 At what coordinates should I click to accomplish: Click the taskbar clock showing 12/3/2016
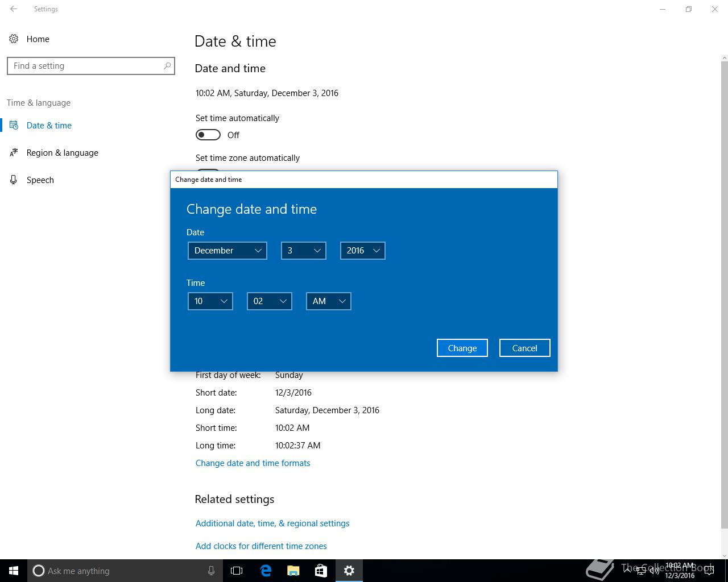coord(680,571)
